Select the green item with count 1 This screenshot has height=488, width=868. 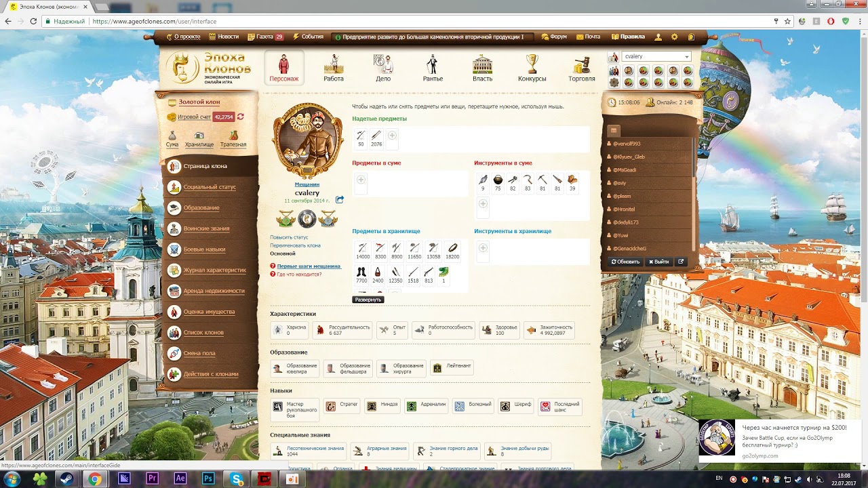point(443,274)
